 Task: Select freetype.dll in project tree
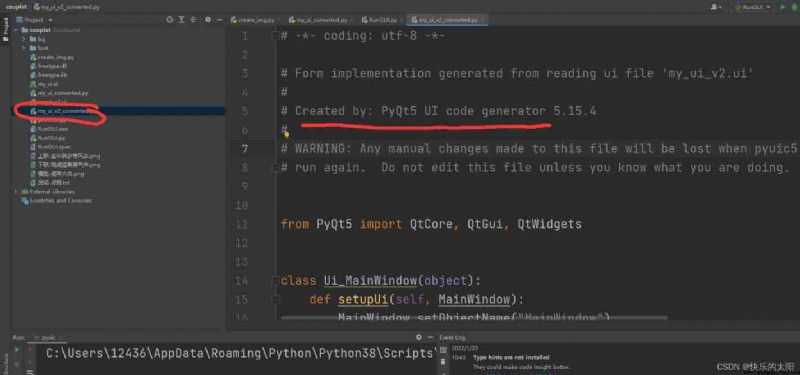52,66
